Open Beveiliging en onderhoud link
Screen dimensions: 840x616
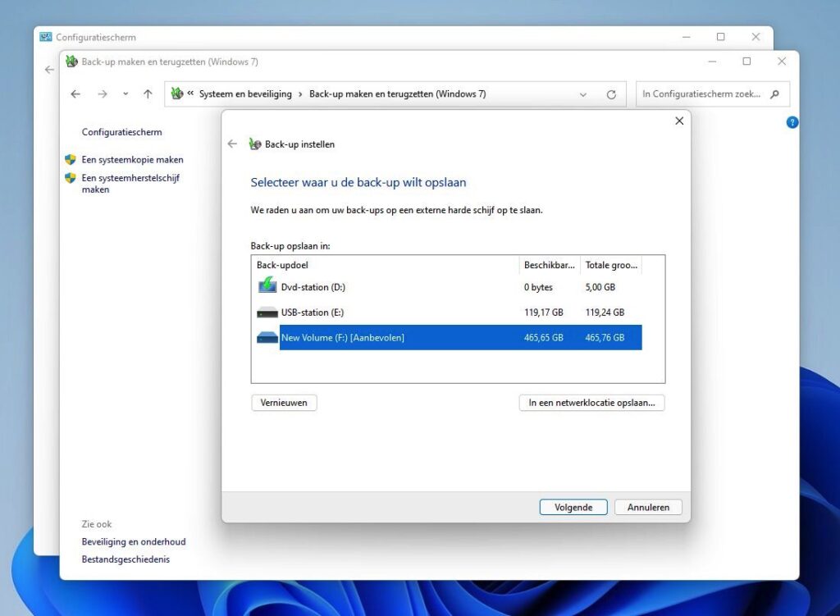134,541
